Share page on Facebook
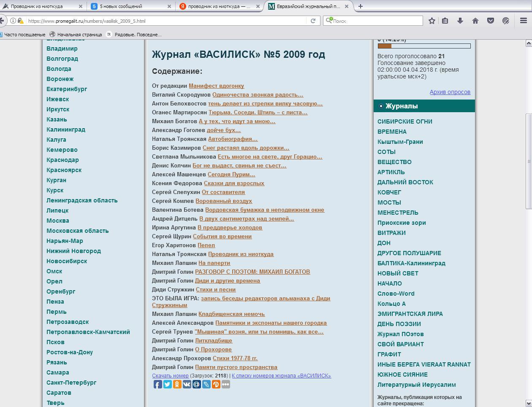This screenshot has height=407, width=532. pyautogui.click(x=157, y=384)
